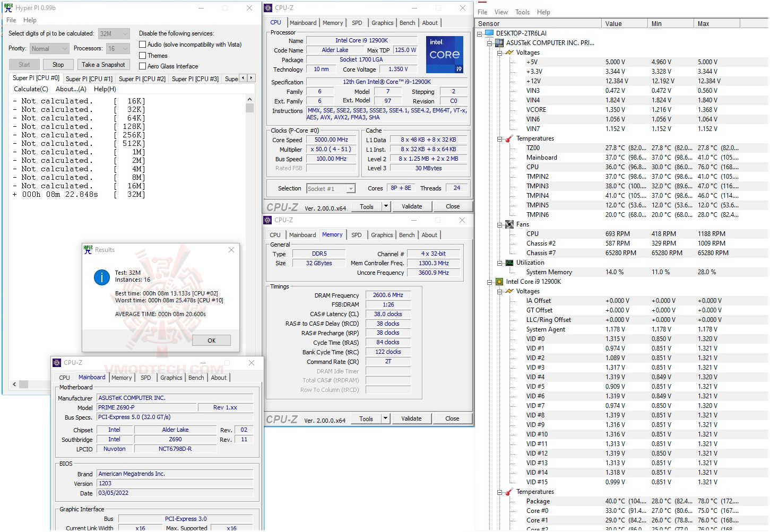Click OK in the Results dialog
Viewport: 770px width, 532px height.
(x=211, y=340)
